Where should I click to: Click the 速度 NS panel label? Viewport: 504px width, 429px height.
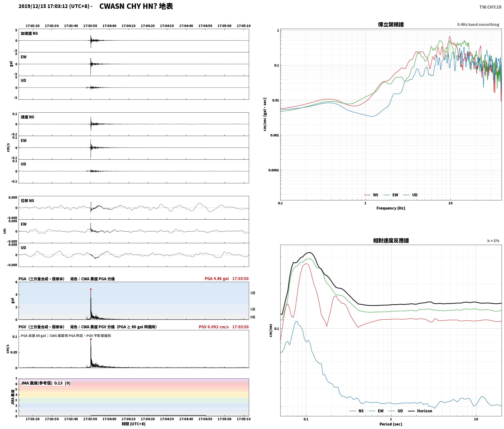pos(28,117)
